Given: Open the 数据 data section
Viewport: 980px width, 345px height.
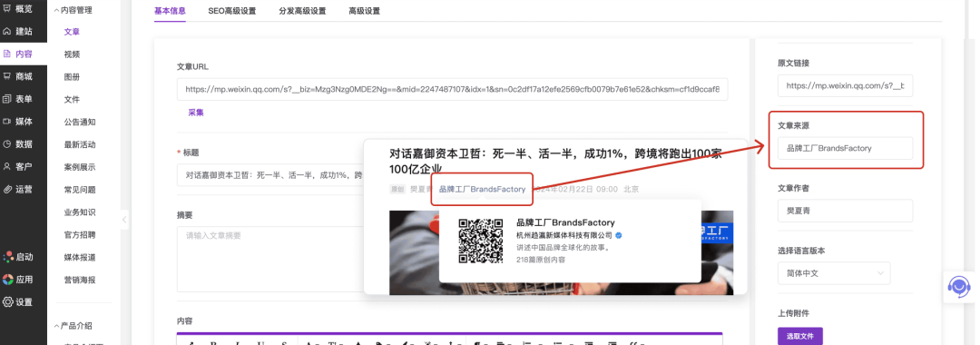Looking at the screenshot, I should (17, 143).
